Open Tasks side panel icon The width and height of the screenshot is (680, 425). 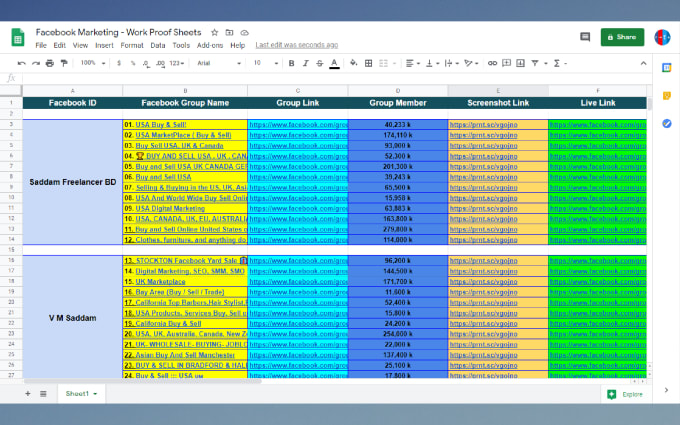[x=667, y=124]
